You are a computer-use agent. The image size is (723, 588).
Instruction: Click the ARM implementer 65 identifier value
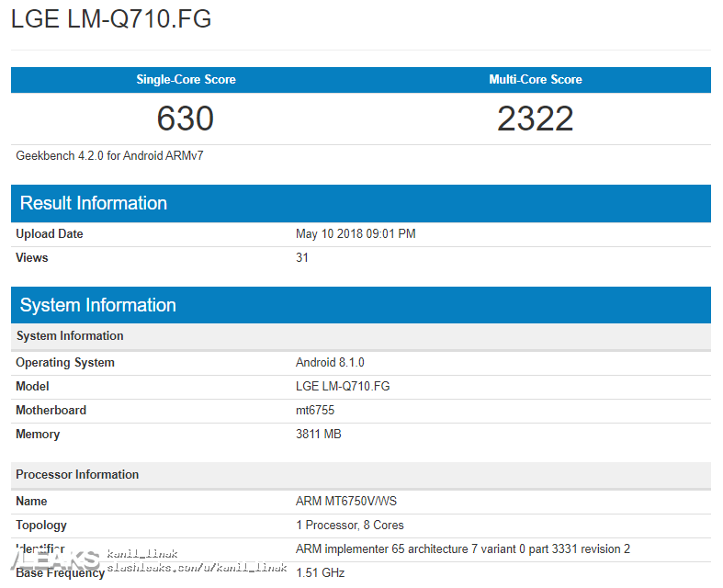(x=463, y=549)
